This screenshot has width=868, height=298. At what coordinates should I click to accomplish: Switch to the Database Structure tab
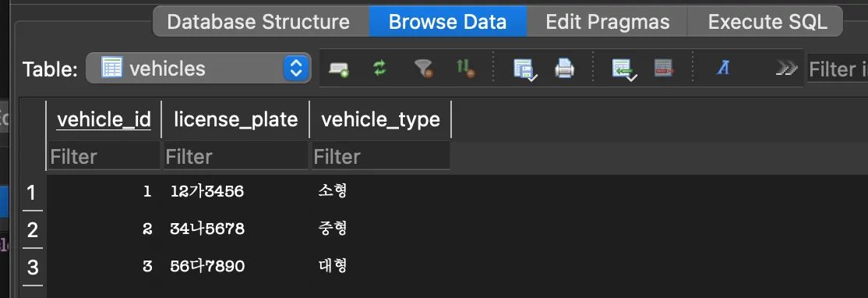tap(259, 22)
